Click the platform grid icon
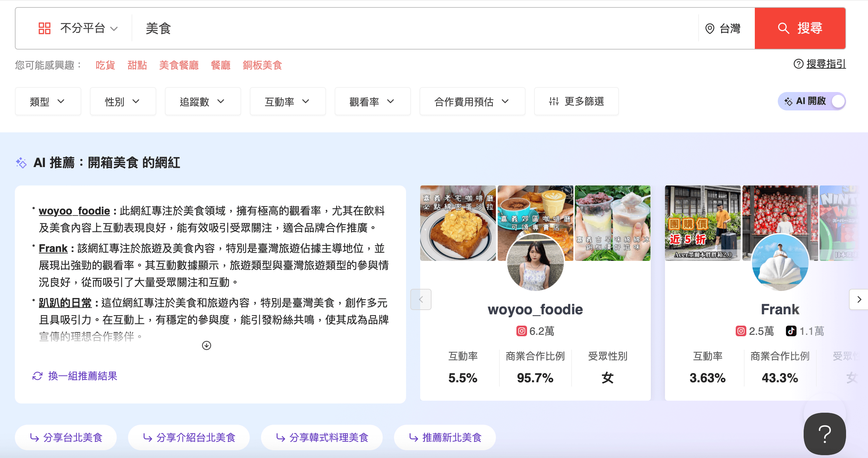Viewport: 868px width, 458px height. [x=45, y=28]
